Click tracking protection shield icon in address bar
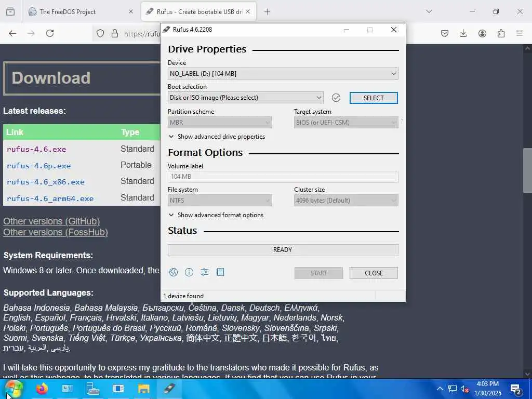This screenshot has height=399, width=532. click(x=100, y=33)
